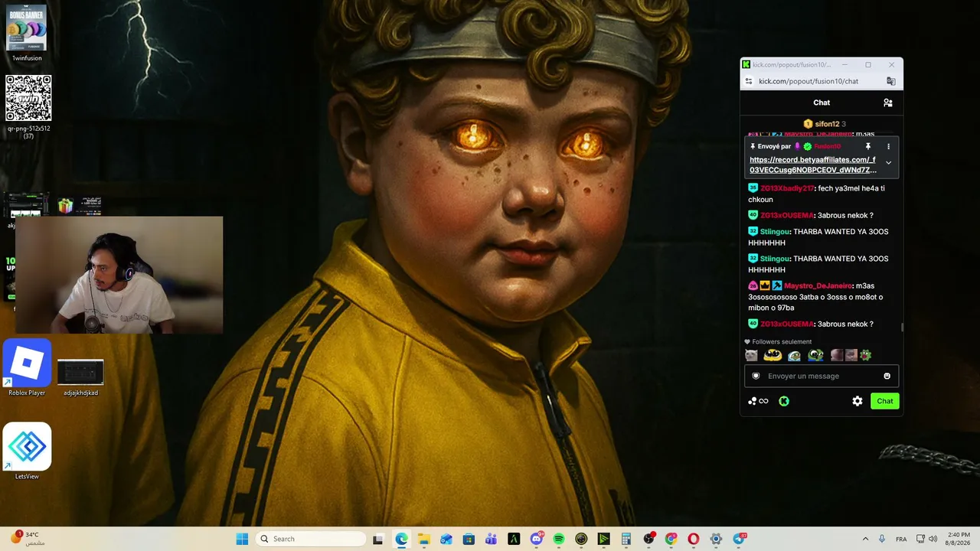Select the adjajkhdjkad desktop file
The image size is (980, 551).
point(80,377)
